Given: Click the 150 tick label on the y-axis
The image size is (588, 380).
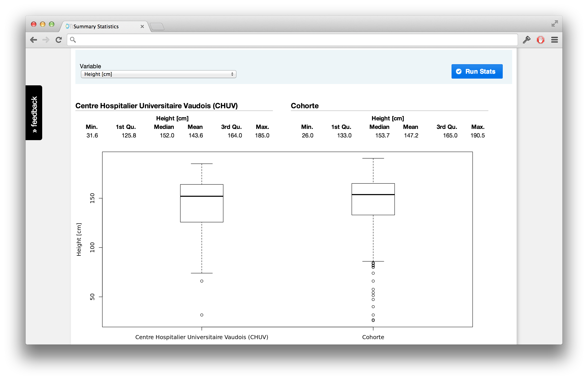Looking at the screenshot, I should point(92,198).
